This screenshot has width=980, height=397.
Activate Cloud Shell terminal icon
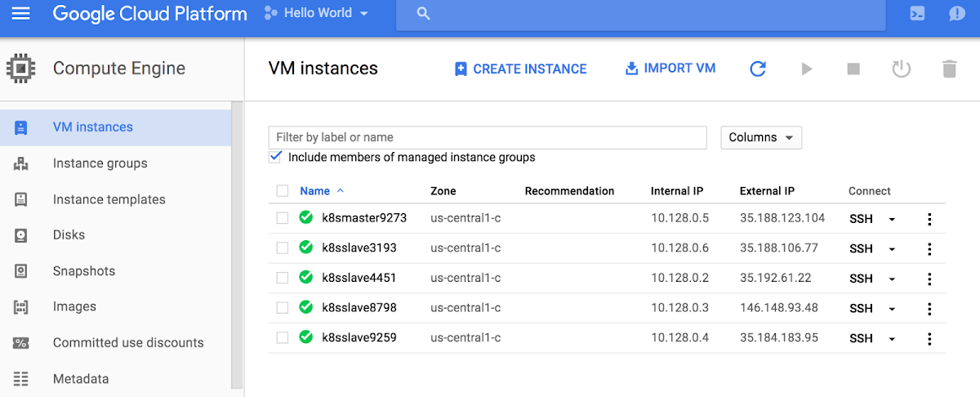[x=918, y=14]
